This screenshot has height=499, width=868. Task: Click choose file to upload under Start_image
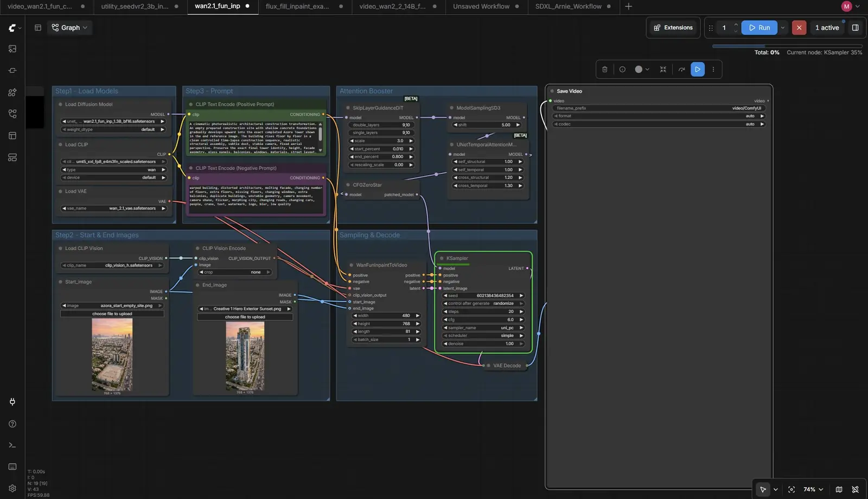(x=112, y=314)
